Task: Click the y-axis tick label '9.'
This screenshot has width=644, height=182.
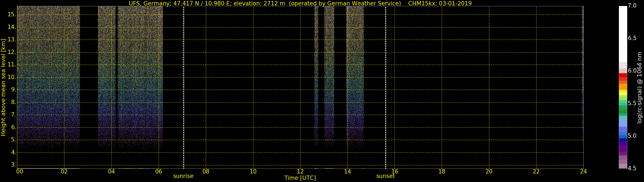Action: pos(14,90)
